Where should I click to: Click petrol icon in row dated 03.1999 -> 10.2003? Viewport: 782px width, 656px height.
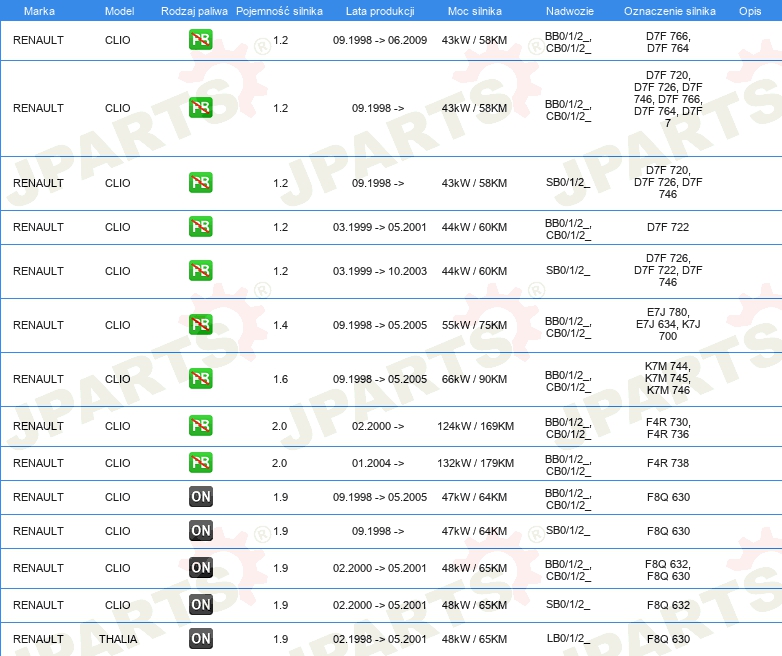[x=200, y=270]
